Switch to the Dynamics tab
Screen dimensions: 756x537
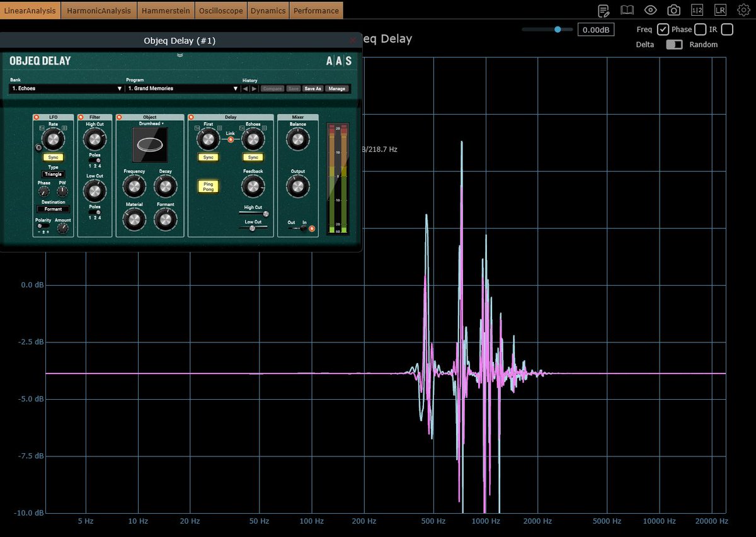pos(268,10)
